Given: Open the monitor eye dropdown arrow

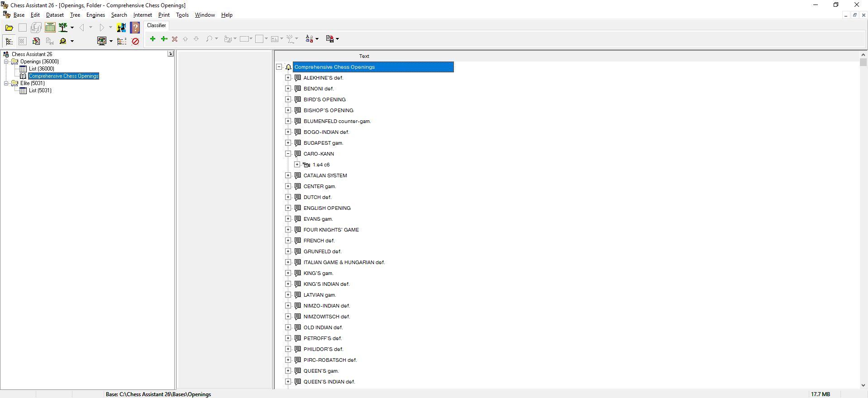Looking at the screenshot, I should coord(111,41).
